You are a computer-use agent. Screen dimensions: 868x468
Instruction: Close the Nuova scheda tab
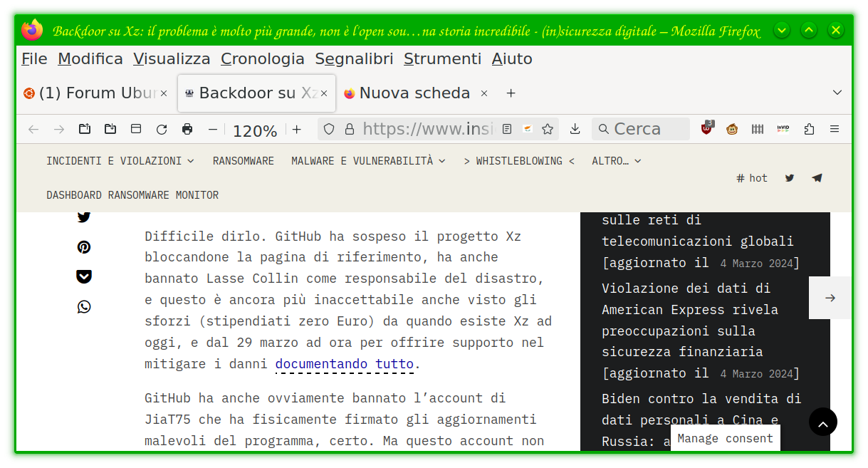484,93
